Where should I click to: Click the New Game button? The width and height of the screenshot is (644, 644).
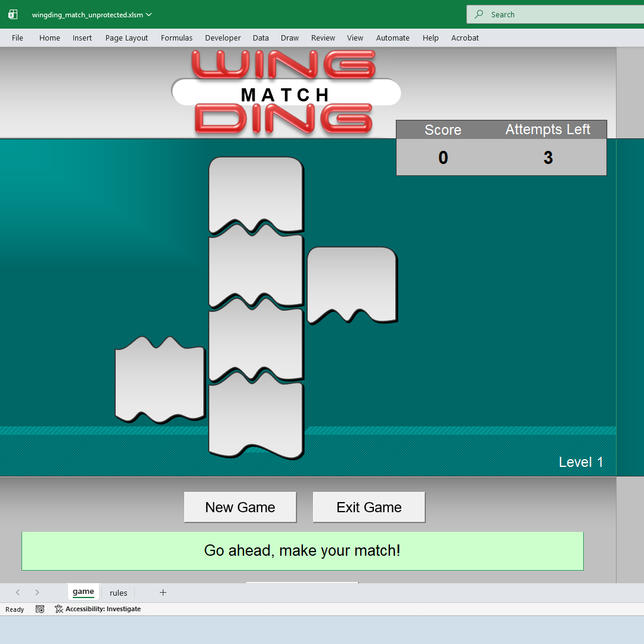pyautogui.click(x=240, y=507)
